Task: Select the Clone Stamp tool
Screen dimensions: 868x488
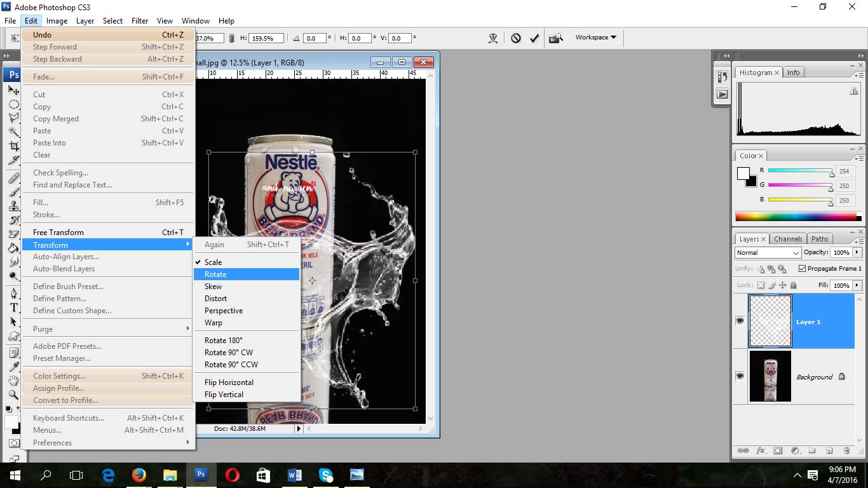Action: click(x=13, y=206)
